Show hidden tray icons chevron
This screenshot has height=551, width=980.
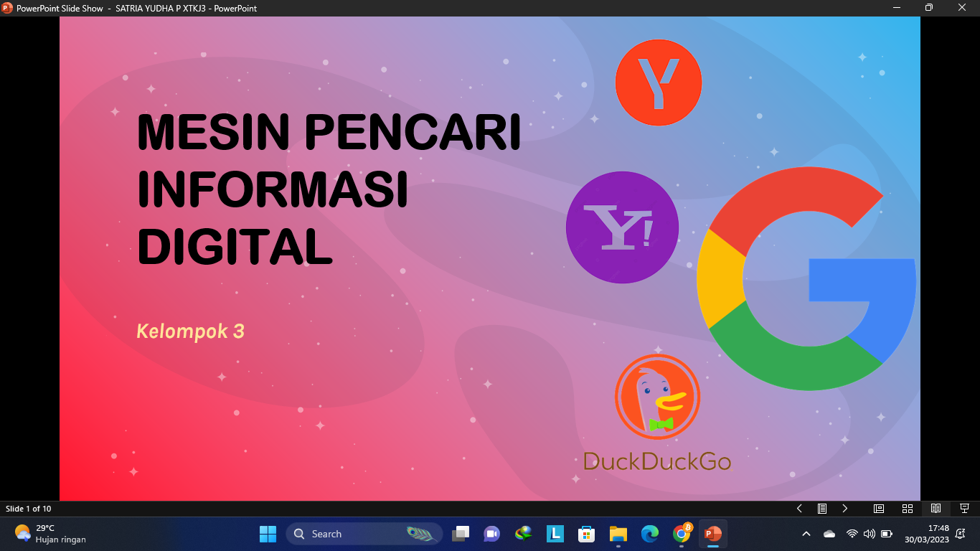(x=806, y=534)
